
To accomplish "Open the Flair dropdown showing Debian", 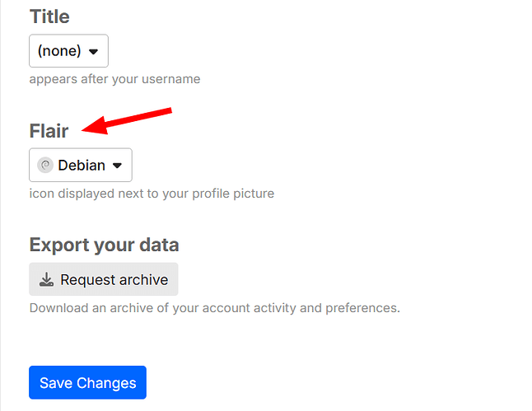I will click(x=81, y=165).
